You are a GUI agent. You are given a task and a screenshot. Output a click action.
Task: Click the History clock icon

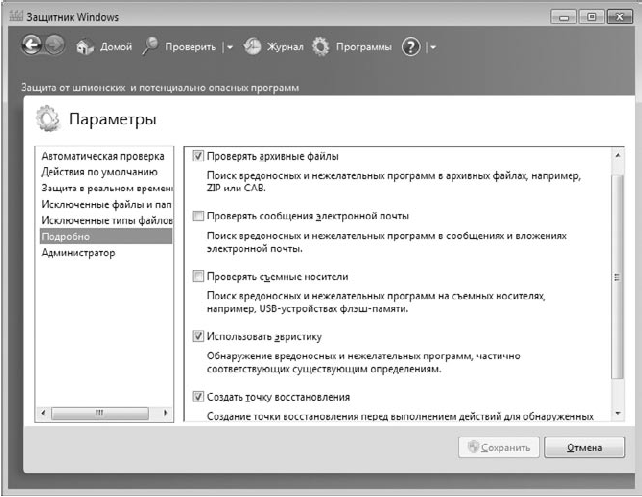click(x=252, y=47)
